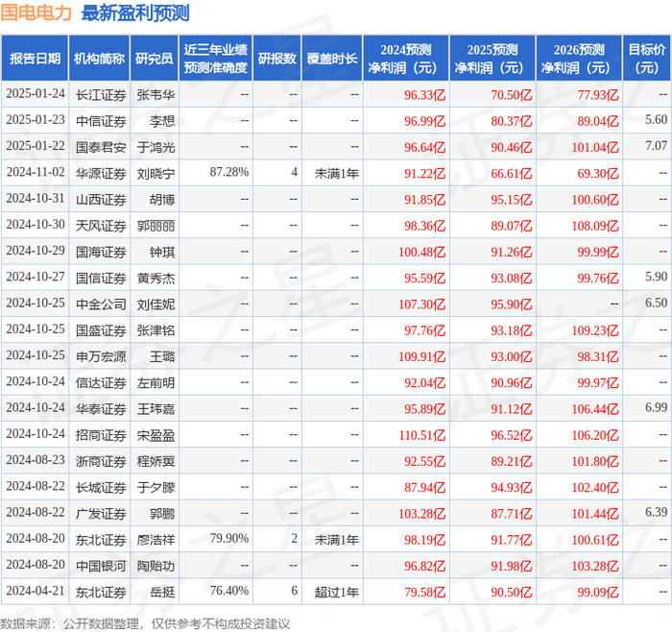Select 天风证券 institution cell

point(101,226)
